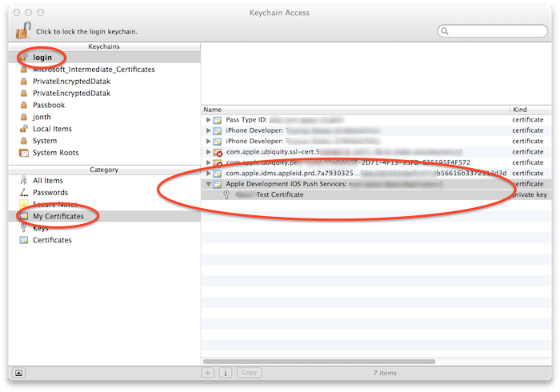
Task: Click the appleid.prd certificate icon
Action: (217, 174)
